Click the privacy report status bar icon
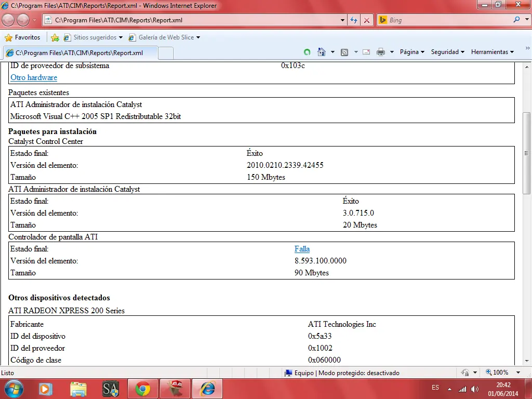Image resolution: width=532 pixels, height=399 pixels. click(x=465, y=373)
